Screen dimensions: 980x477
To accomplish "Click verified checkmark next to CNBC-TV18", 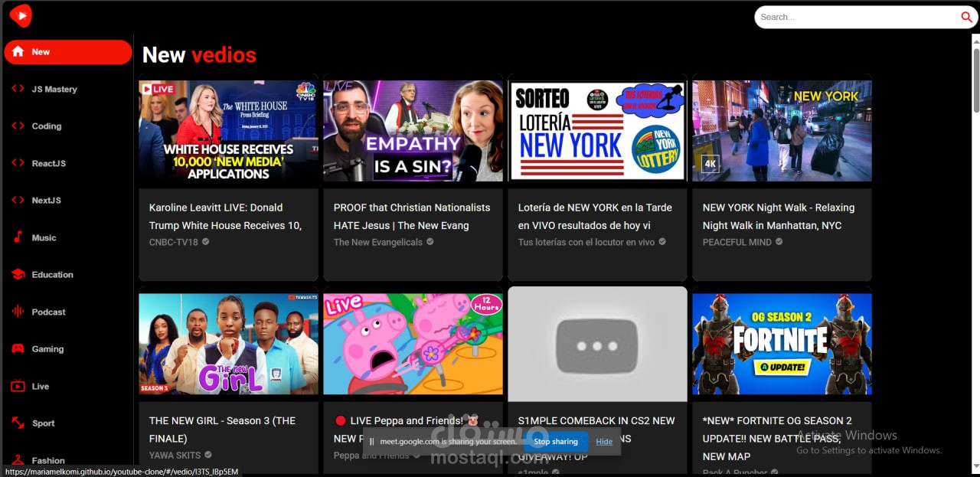I will click(x=206, y=242).
